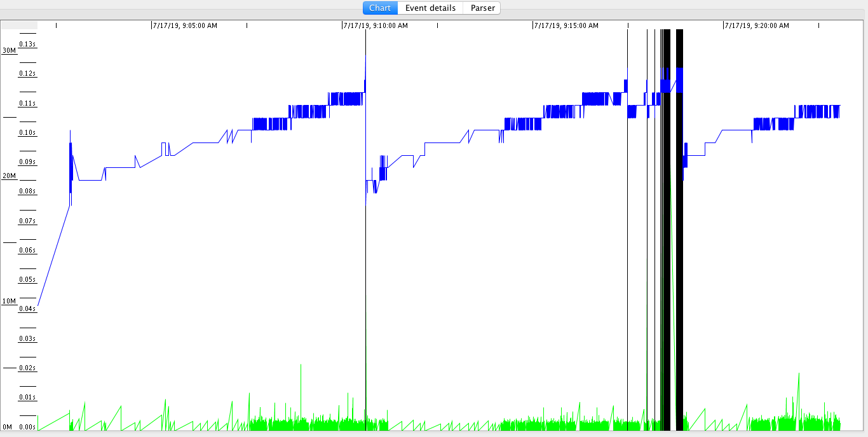
Task: Click the 30M memory axis label
Action: click(x=9, y=50)
